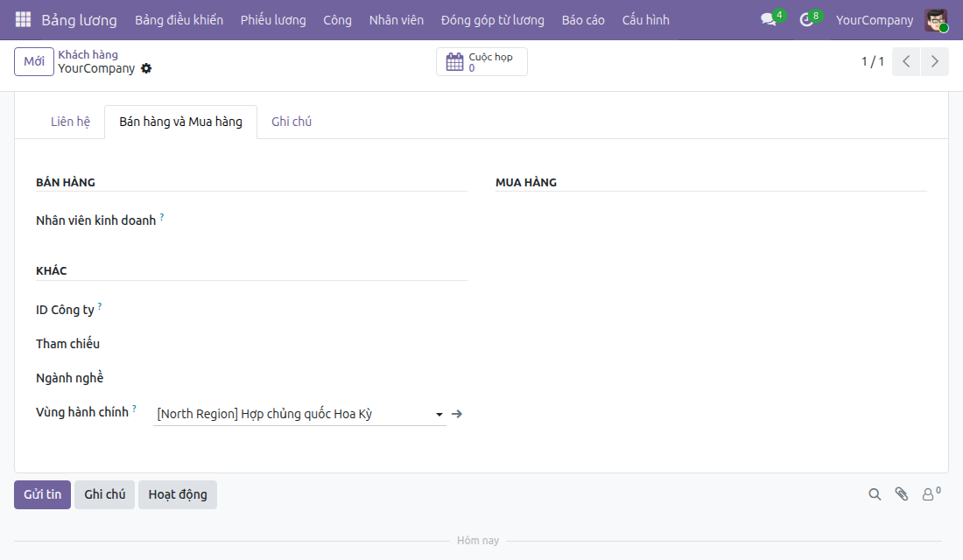Expand the Vùng hành chính dropdown arrow
Viewport: 963px width, 560px height.
tap(439, 415)
